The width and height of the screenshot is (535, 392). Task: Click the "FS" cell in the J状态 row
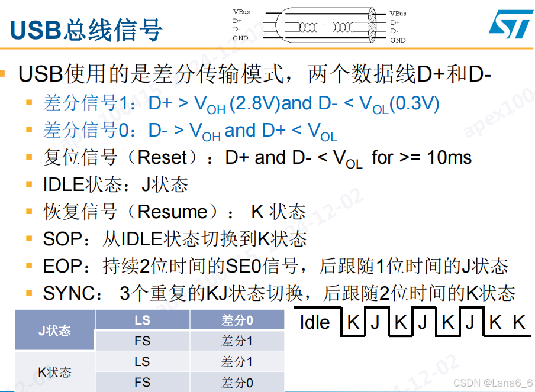click(x=142, y=341)
